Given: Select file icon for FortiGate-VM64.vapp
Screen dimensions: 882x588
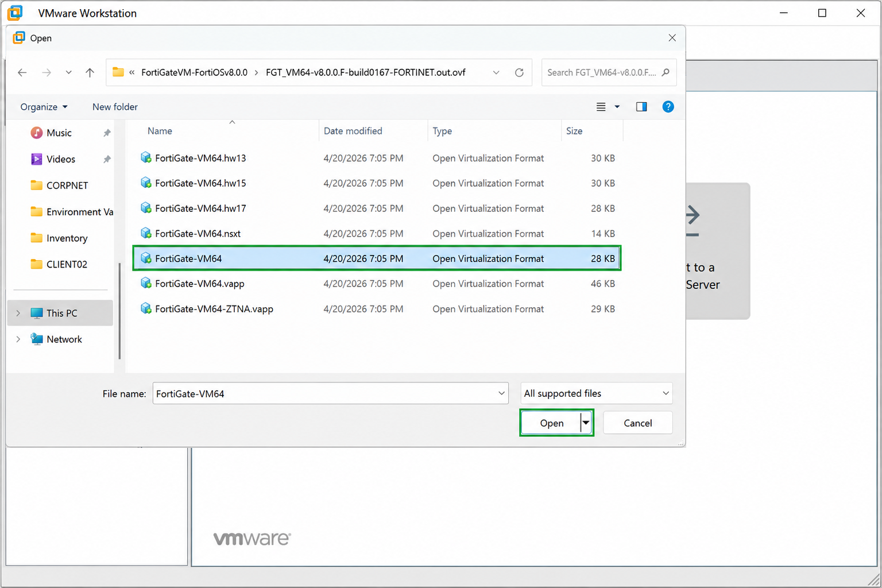Looking at the screenshot, I should 146,284.
